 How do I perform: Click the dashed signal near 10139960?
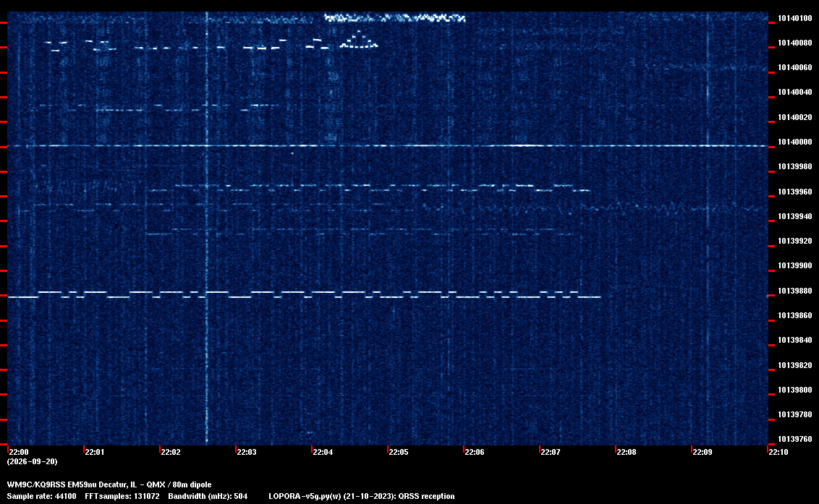pos(381,187)
